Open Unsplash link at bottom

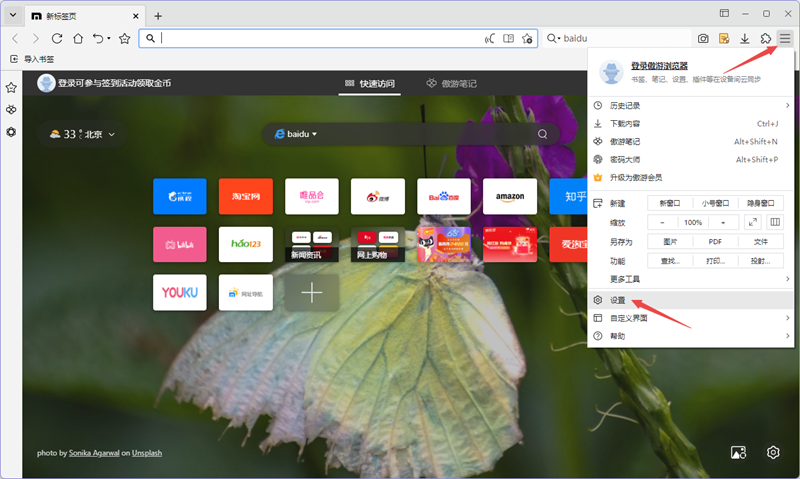(147, 453)
